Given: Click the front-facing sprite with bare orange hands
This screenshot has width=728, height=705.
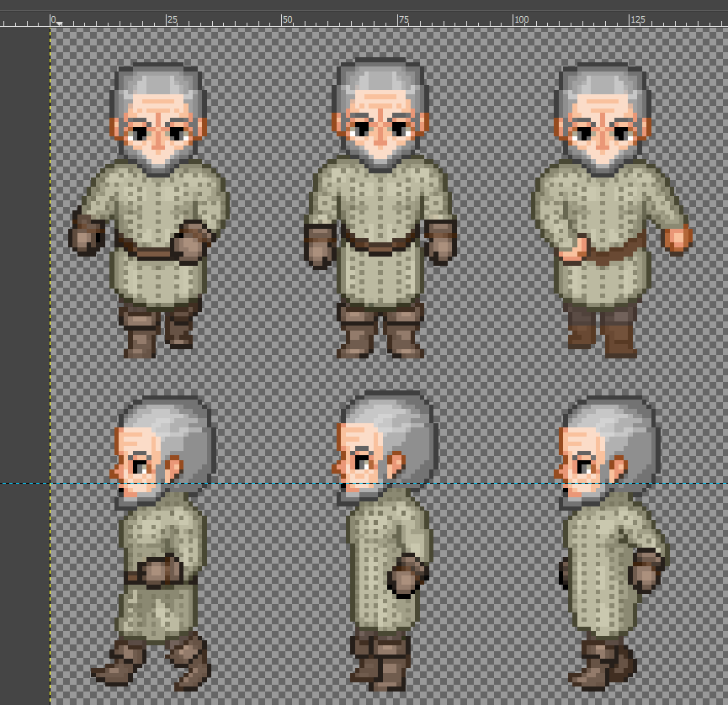Looking at the screenshot, I should [x=612, y=210].
